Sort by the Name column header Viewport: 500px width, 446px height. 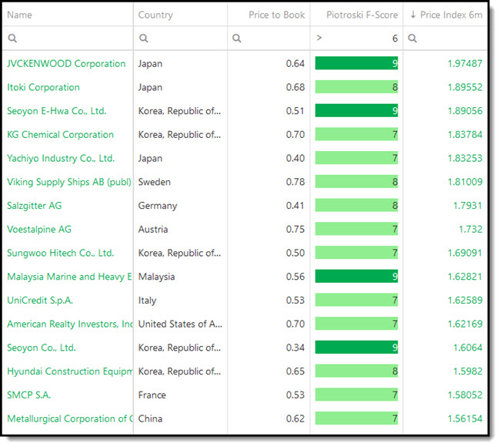[20, 15]
